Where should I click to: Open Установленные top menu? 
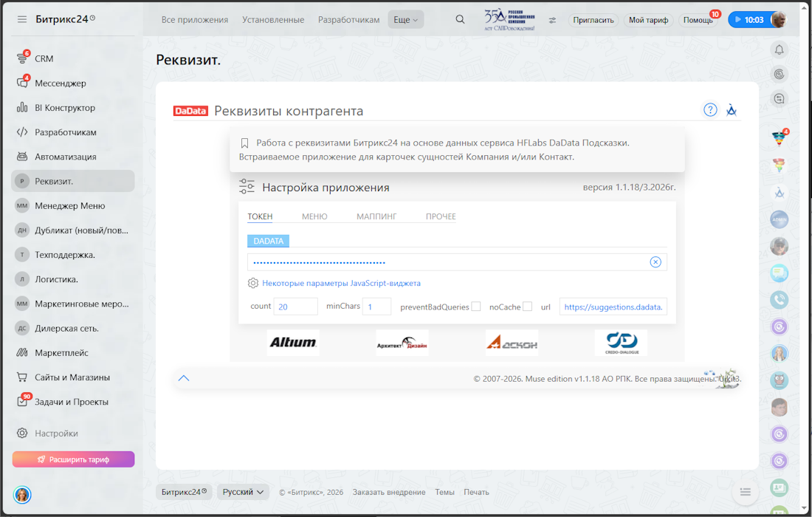273,20
